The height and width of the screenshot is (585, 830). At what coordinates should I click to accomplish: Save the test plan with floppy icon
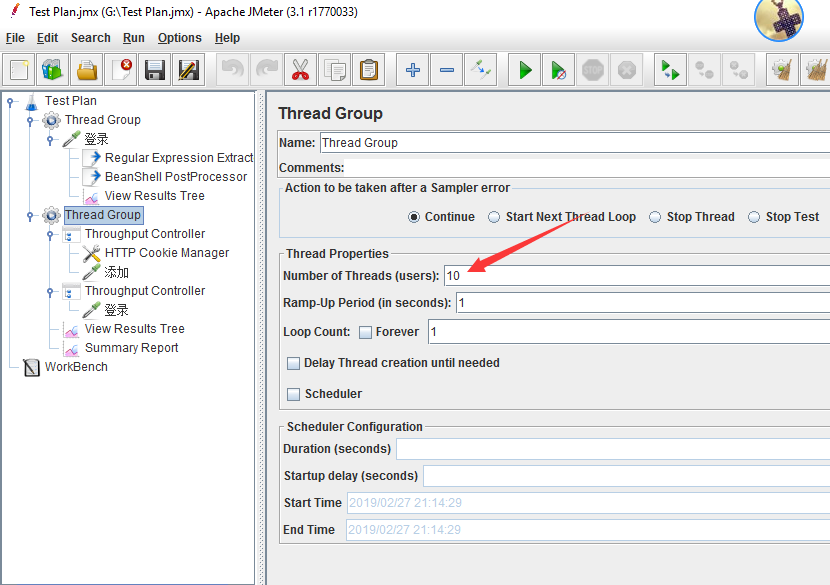coord(155,70)
